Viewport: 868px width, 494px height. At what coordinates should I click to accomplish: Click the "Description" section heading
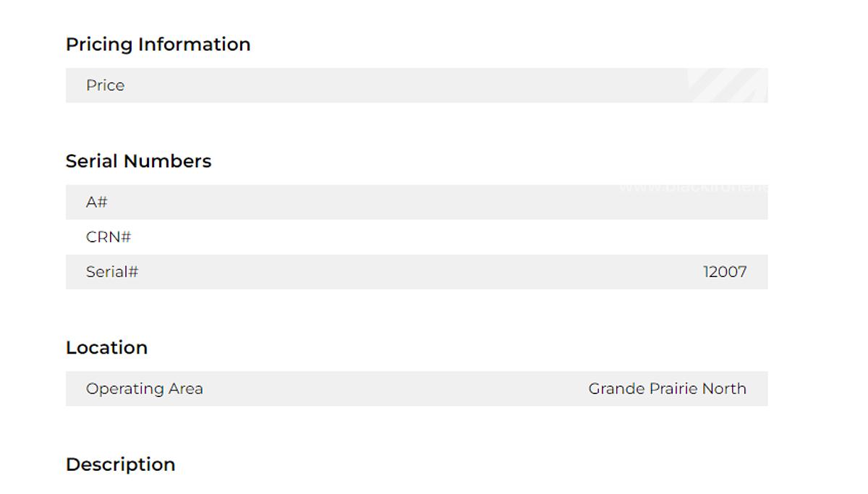tap(120, 464)
